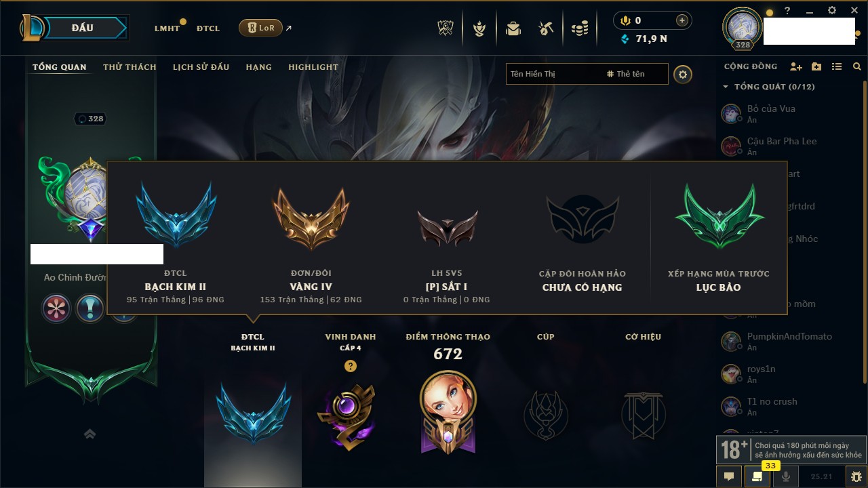Viewport: 868px width, 488px height.
Task: Expand the profile banner chevron arrows
Action: [x=90, y=434]
